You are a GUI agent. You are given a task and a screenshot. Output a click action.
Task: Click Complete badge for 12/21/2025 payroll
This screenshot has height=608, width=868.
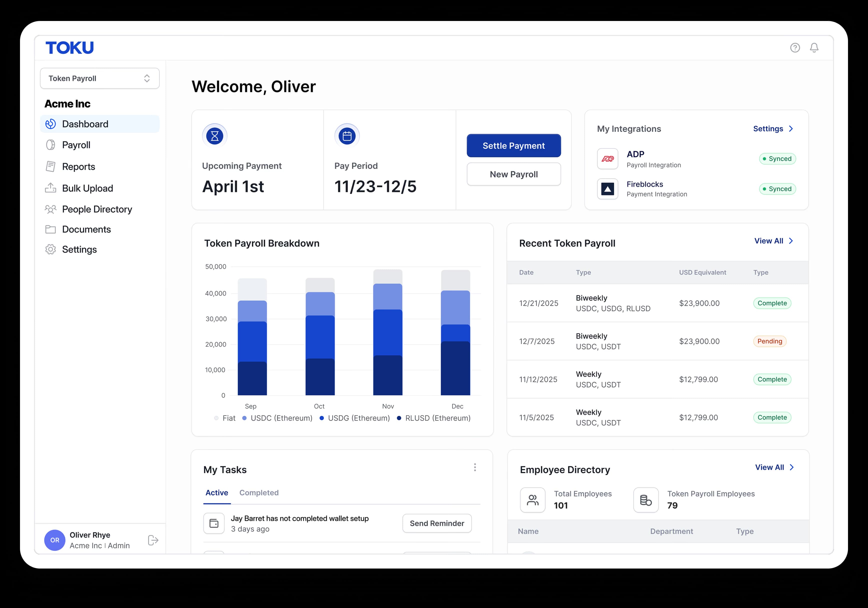772,303
